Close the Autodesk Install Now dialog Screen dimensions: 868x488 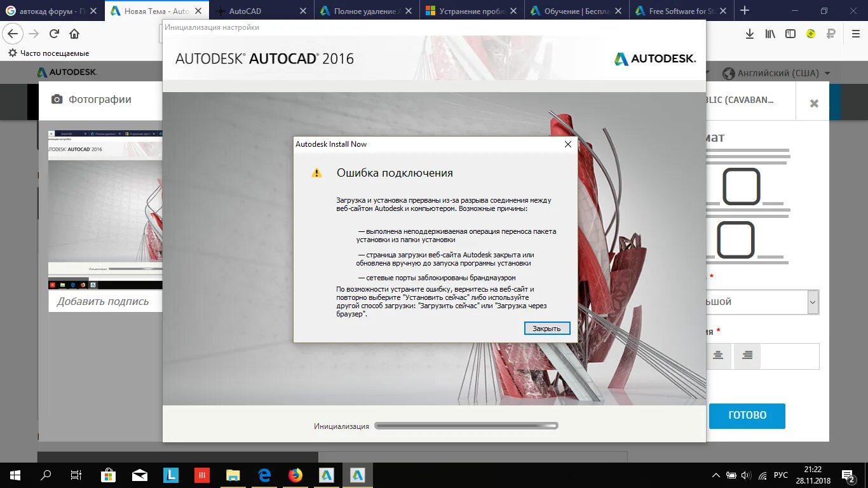[568, 144]
